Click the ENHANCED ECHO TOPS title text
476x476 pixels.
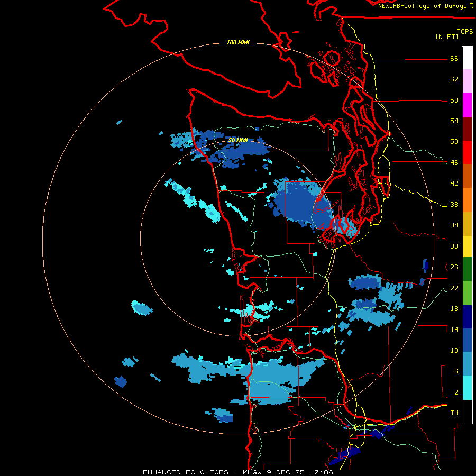(x=186, y=472)
